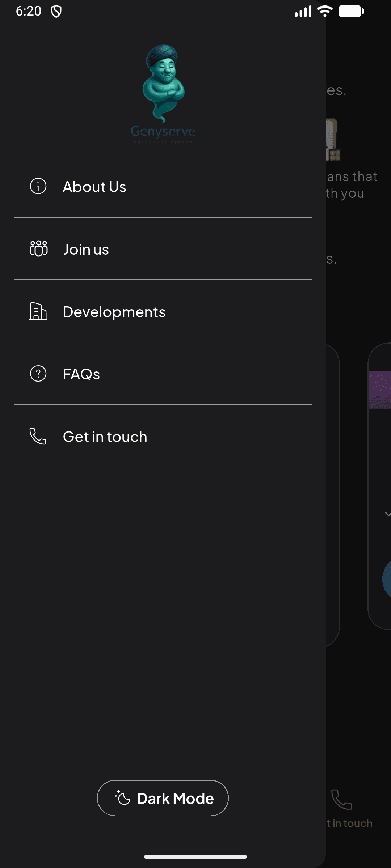Screen dimensions: 391x868
Task: Tap the Genyserve genie logo
Action: (x=163, y=83)
